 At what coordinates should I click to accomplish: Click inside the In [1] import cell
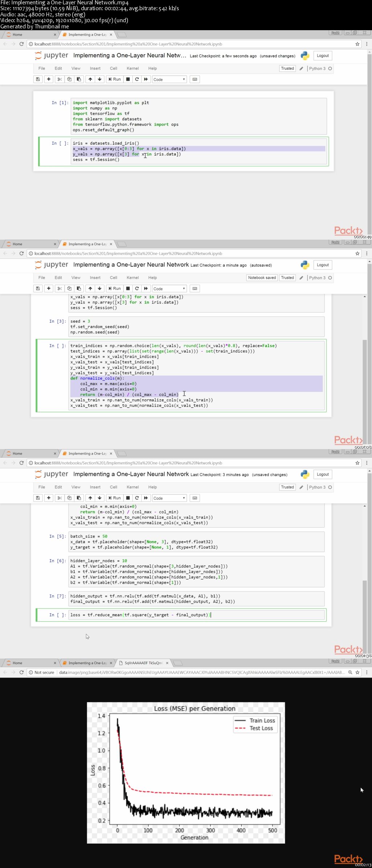pos(199,116)
